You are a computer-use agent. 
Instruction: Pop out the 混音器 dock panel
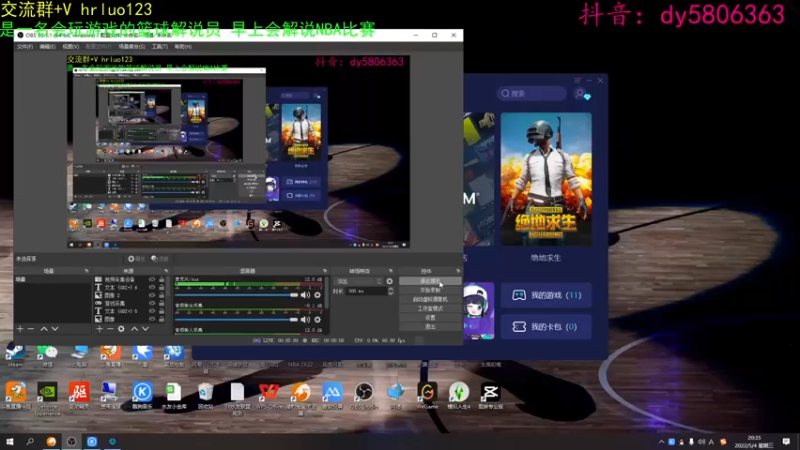coord(324,271)
